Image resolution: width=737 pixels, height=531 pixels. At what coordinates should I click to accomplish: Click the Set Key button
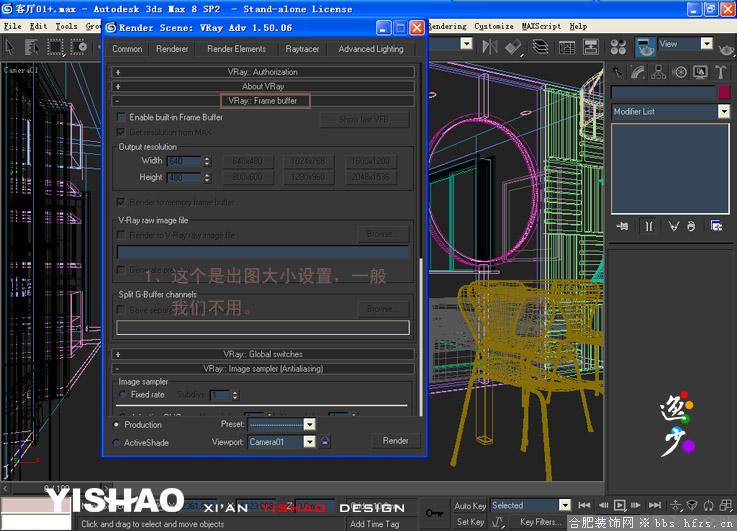pos(470,522)
